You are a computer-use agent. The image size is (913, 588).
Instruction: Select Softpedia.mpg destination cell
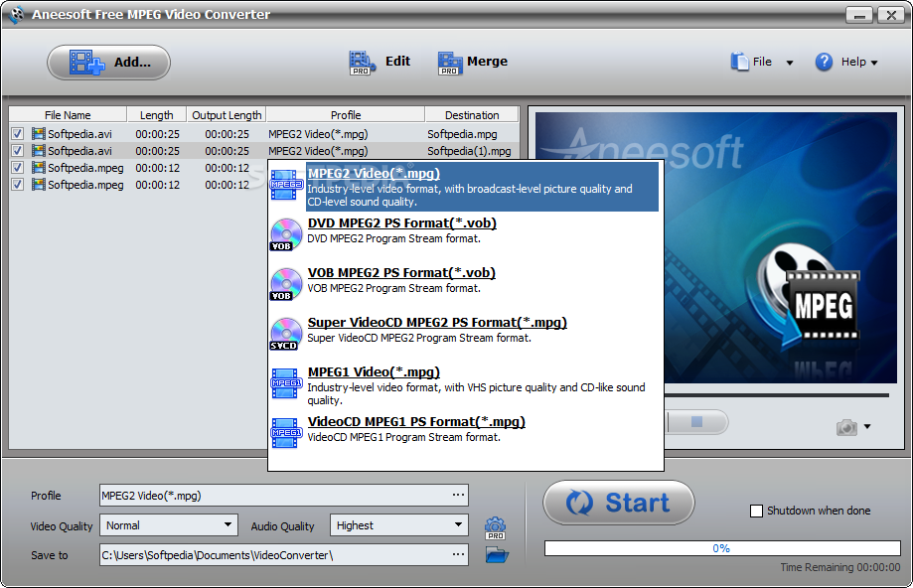[x=462, y=134]
